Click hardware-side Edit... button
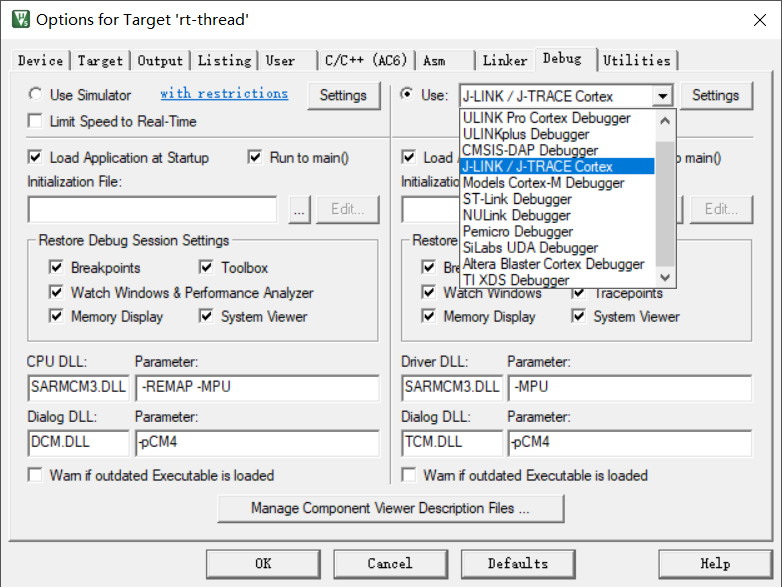This screenshot has width=782, height=587. [x=721, y=209]
